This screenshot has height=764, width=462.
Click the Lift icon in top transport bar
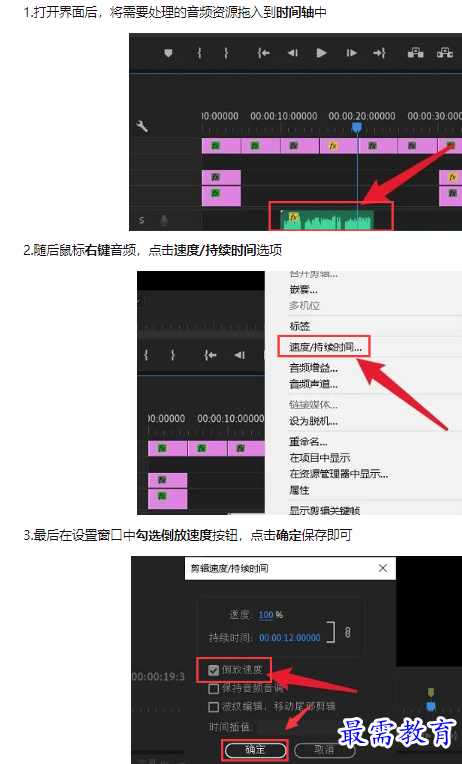point(415,53)
